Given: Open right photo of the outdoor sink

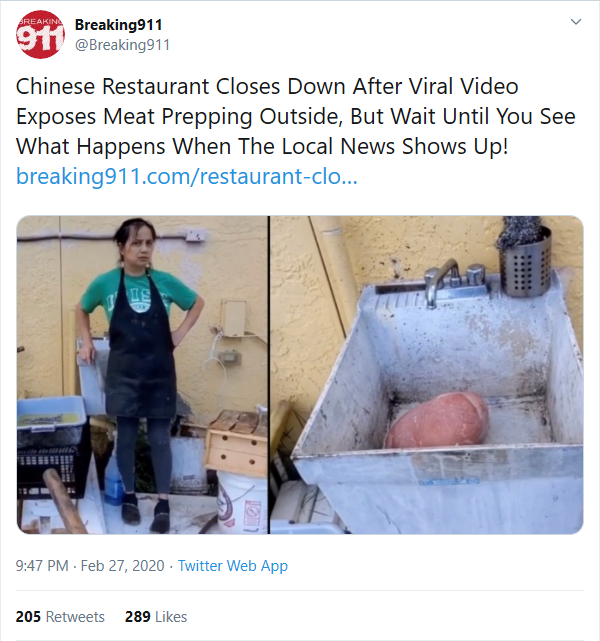Looking at the screenshot, I should (427, 375).
